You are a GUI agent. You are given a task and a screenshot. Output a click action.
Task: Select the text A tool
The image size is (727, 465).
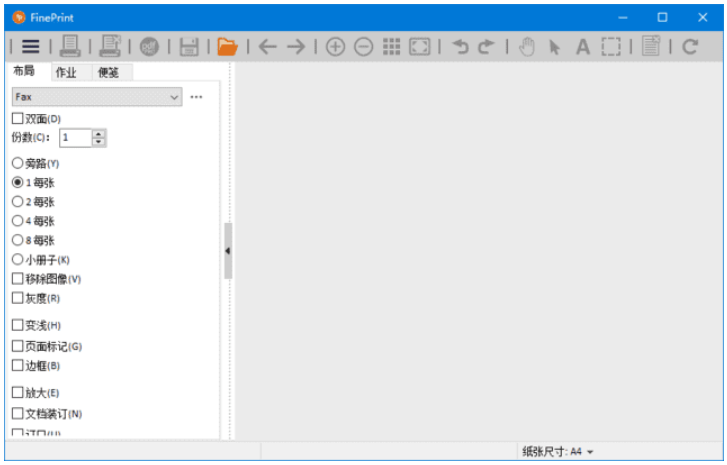582,46
